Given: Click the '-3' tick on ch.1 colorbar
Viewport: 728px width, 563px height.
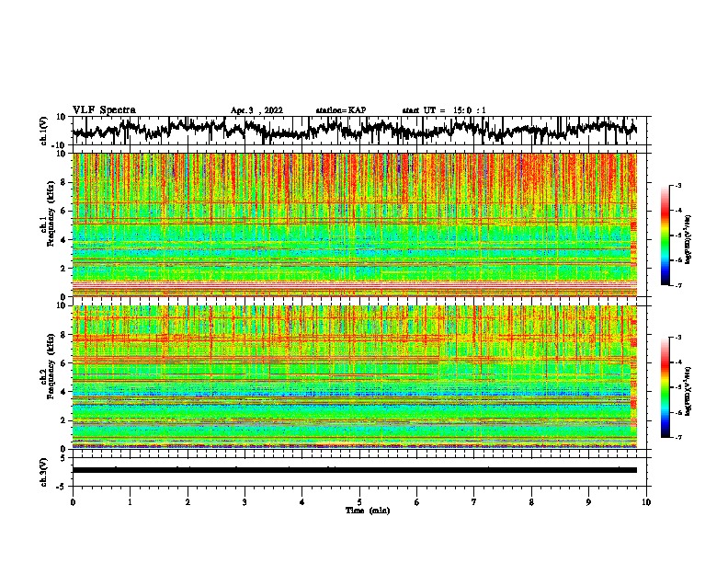Looking at the screenshot, I should click(677, 186).
